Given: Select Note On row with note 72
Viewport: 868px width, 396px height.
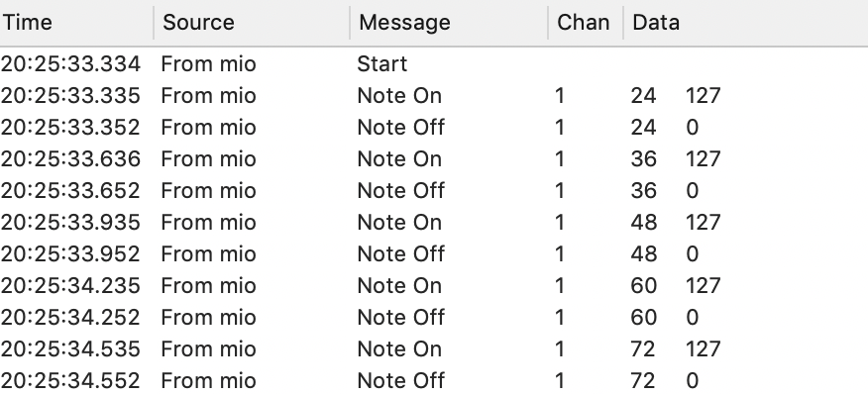Looking at the screenshot, I should pyautogui.click(x=434, y=349).
